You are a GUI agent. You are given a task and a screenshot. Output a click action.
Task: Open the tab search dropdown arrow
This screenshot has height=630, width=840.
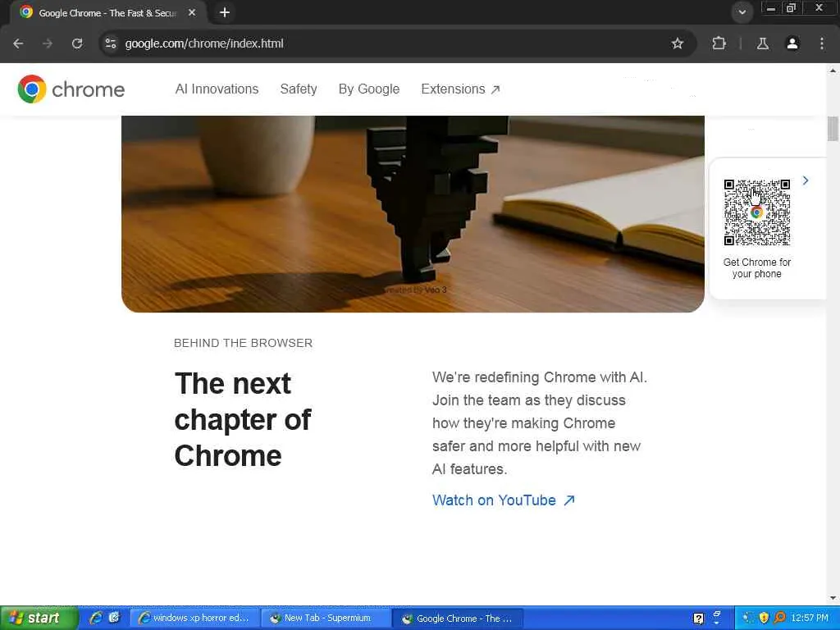point(742,12)
